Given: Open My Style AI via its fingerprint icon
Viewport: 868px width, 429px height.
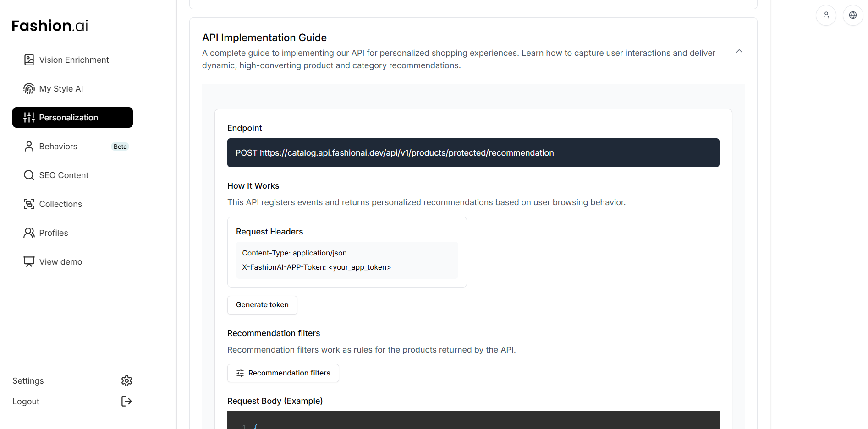Looking at the screenshot, I should (x=29, y=88).
